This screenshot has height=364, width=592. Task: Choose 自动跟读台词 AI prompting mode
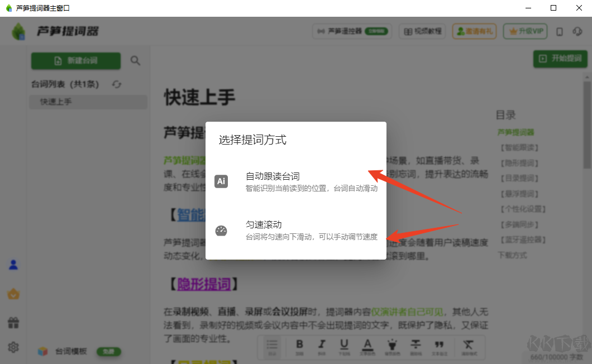295,181
